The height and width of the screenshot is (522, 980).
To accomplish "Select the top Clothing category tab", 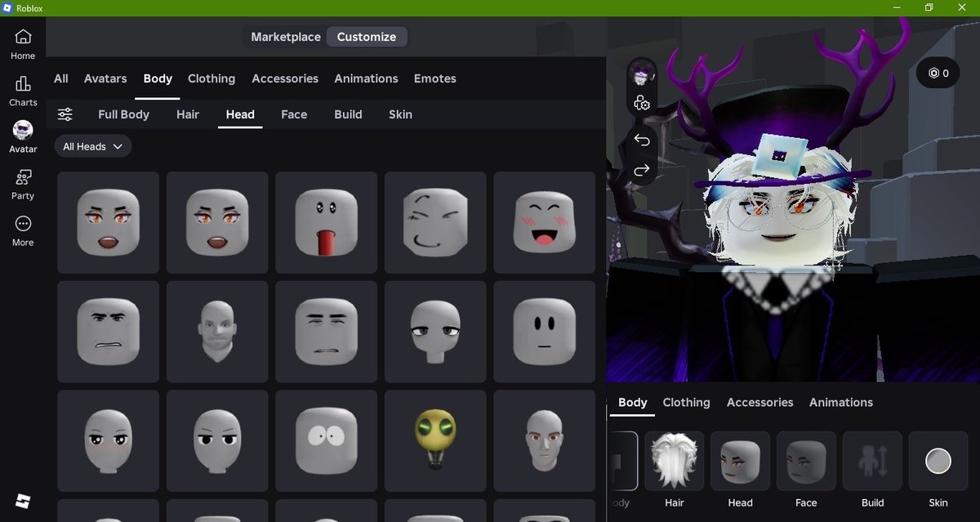I will 212,78.
